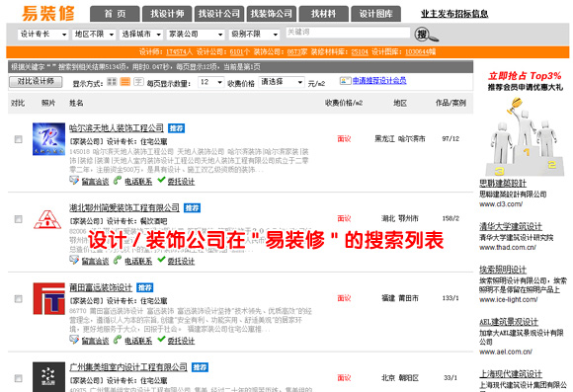573x392 pixels.
Task: Check compare box for 湖北鄂州简爱装饰工程有限公司
Action: click(18, 219)
